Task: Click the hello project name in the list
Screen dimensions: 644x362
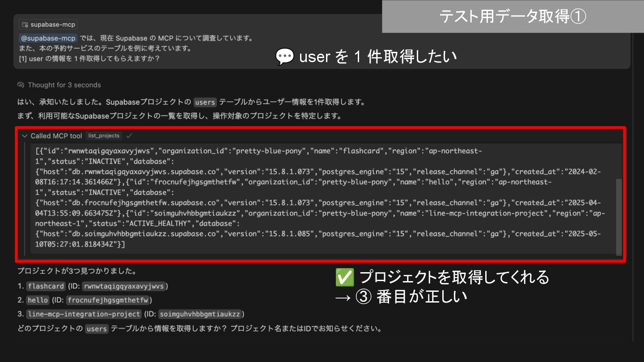Action: tap(38, 300)
